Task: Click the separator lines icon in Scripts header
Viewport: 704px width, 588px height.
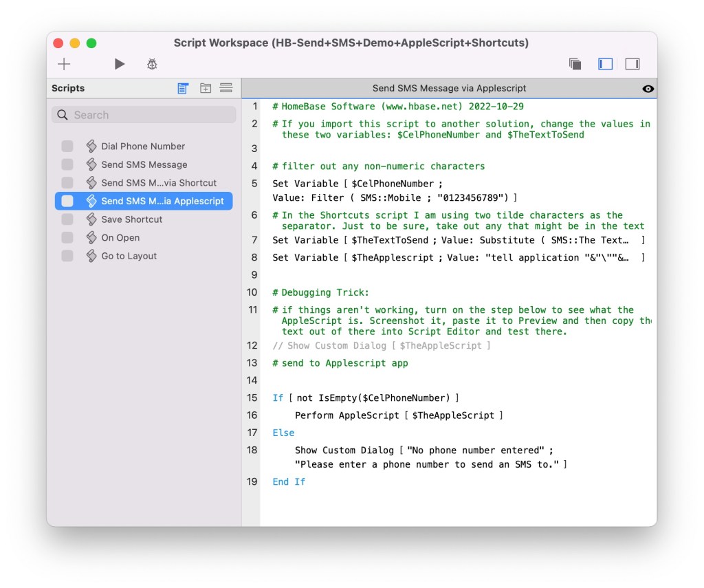Action: point(225,88)
